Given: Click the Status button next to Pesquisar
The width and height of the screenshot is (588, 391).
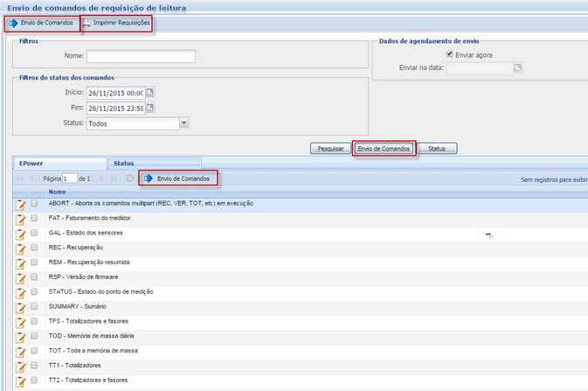Looking at the screenshot, I should tap(437, 149).
